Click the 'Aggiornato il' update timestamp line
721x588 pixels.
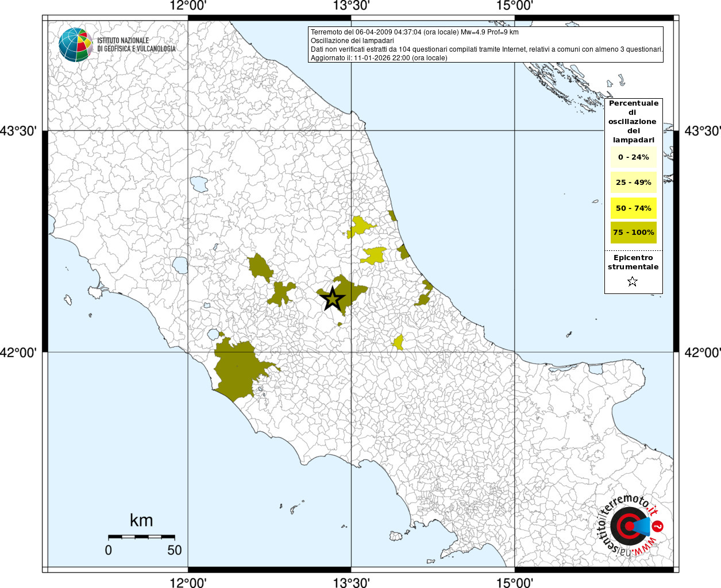(379, 58)
